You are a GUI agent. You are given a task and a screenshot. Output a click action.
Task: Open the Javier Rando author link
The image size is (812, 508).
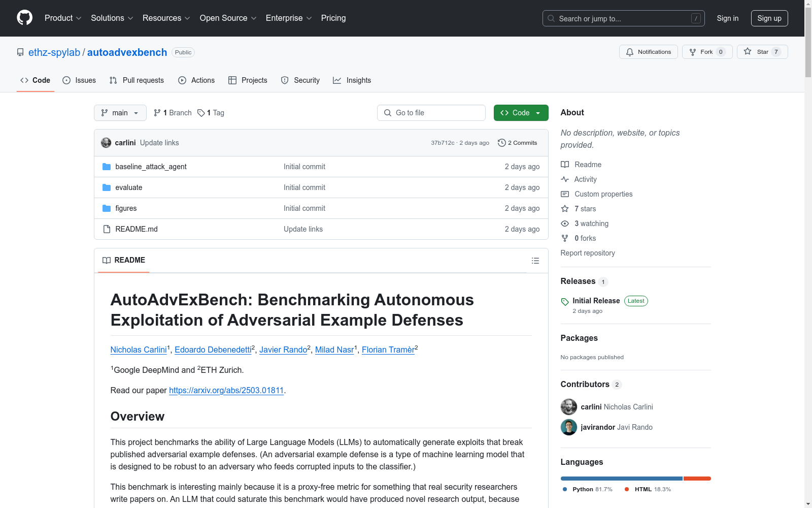[283, 350]
